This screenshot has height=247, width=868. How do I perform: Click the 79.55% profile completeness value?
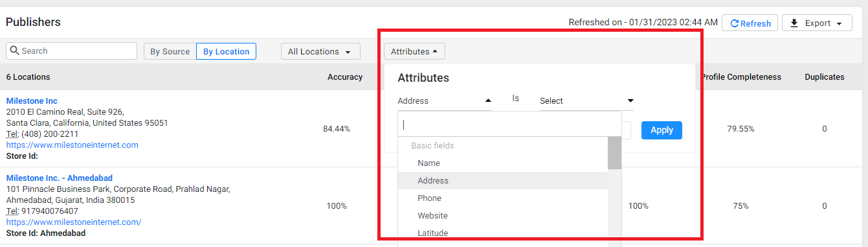click(740, 129)
